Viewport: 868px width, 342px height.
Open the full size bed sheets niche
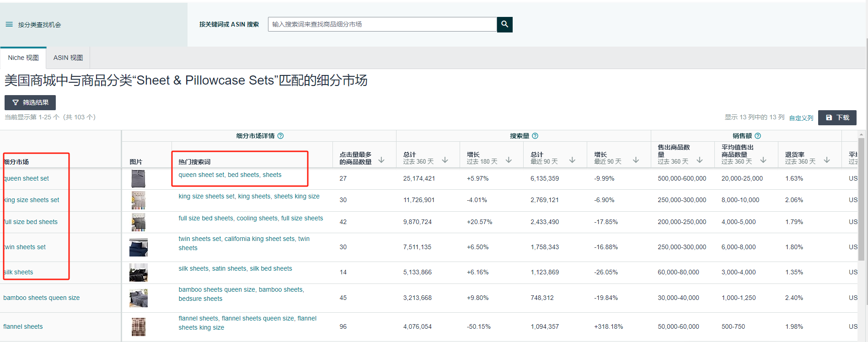30,222
